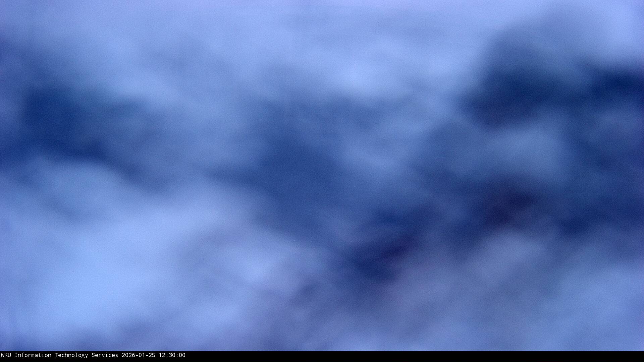The width and height of the screenshot is (644, 362).
Task: Click the date 2026-01-25 in overlay
Action: (138, 355)
